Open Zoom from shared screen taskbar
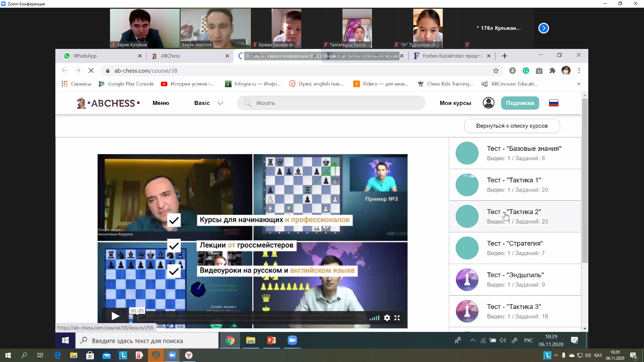 [292, 341]
